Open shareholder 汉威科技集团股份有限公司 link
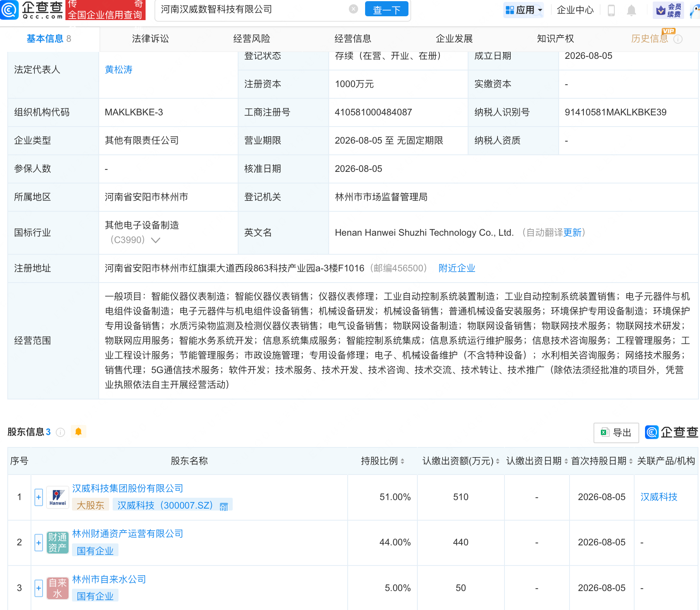 (x=127, y=488)
